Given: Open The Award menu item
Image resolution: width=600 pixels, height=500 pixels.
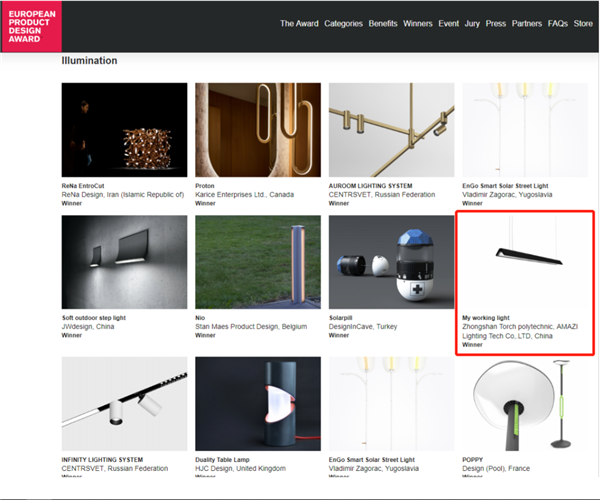Looking at the screenshot, I should pos(299,24).
